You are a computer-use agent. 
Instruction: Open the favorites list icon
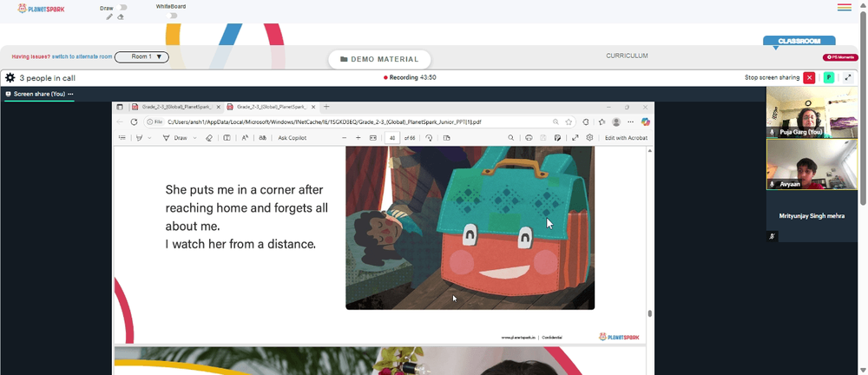602,122
